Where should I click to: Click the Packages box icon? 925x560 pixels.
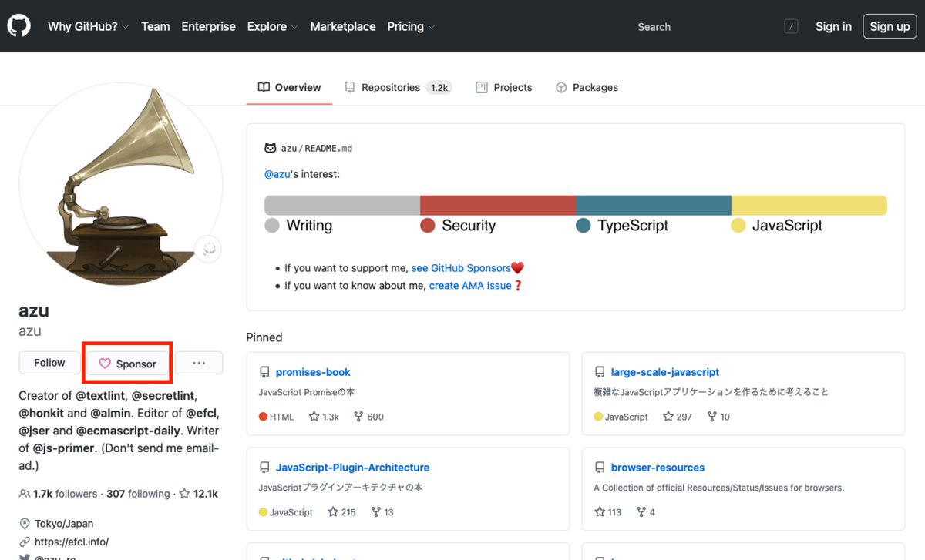560,87
